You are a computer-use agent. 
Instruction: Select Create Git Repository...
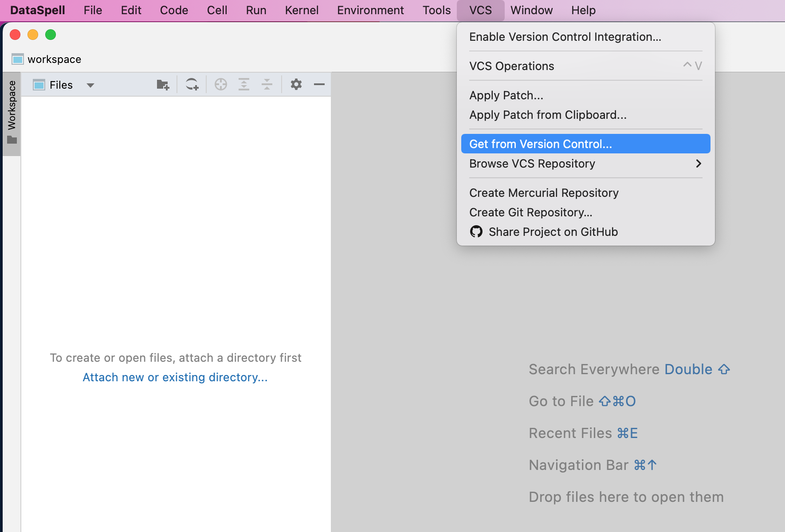585,212
